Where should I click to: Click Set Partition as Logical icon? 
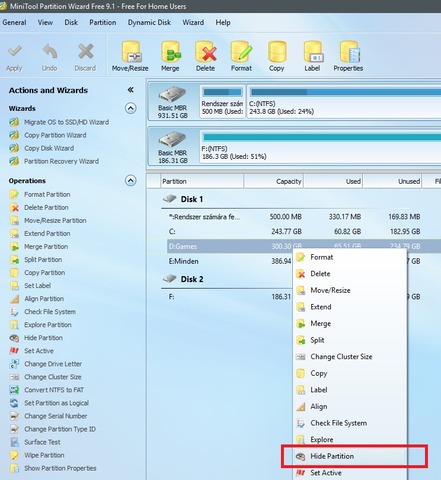pos(14,403)
